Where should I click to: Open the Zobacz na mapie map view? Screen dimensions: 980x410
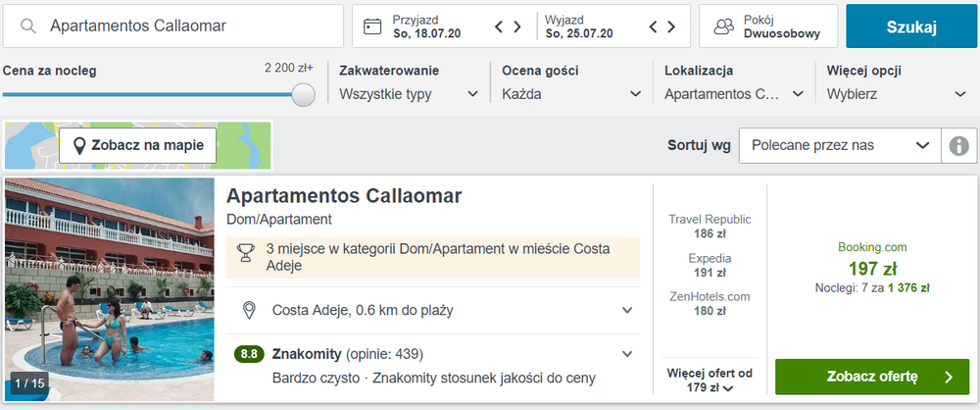[x=137, y=145]
